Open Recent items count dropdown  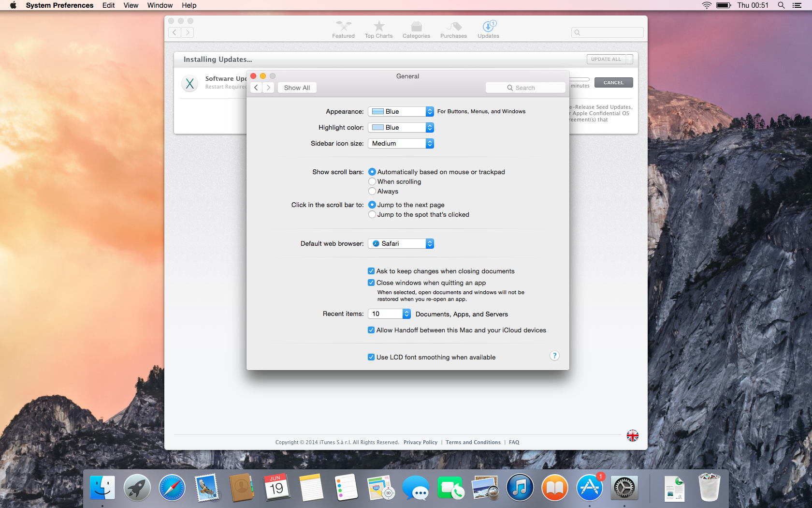click(389, 314)
